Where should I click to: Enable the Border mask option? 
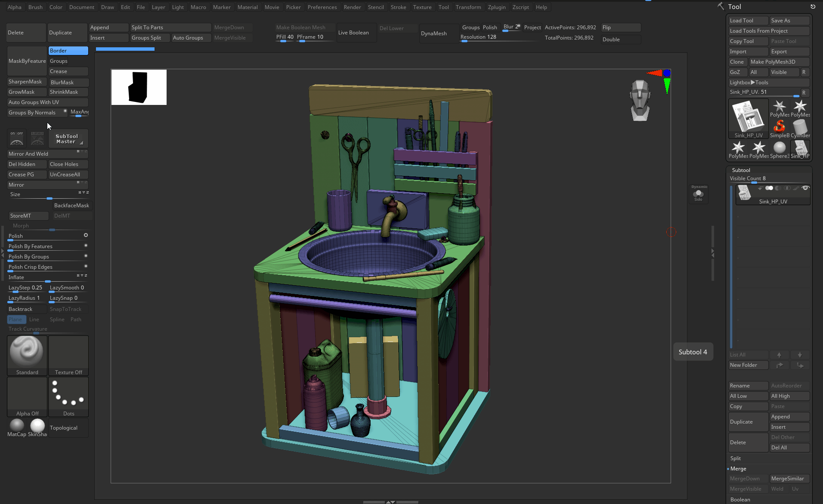(x=68, y=51)
